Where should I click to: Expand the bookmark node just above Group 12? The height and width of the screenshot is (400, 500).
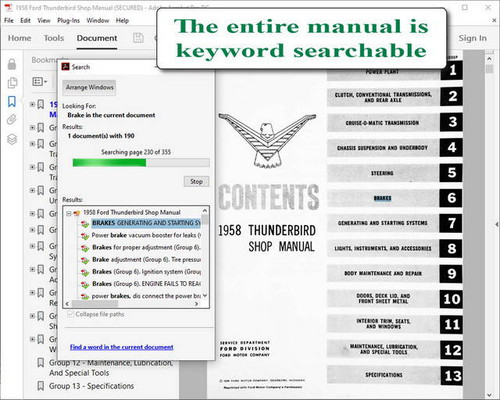click(x=32, y=339)
